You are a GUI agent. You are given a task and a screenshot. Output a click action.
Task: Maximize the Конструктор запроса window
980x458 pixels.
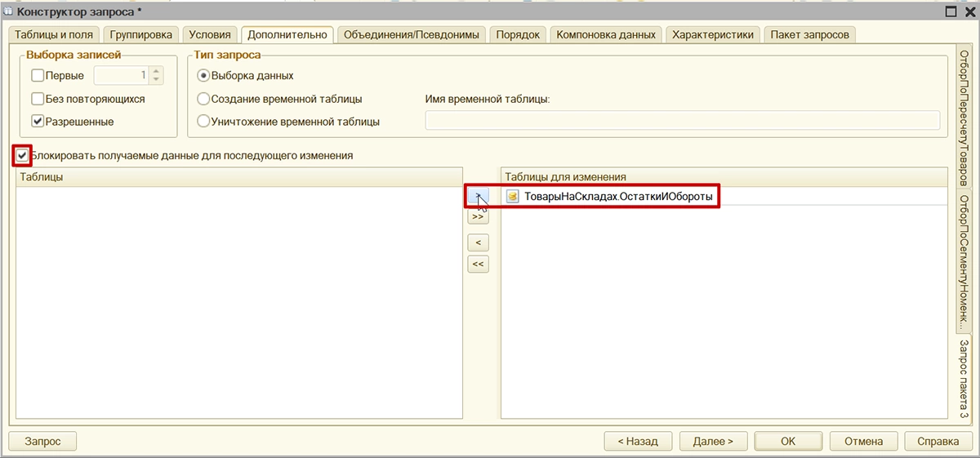[x=950, y=11]
